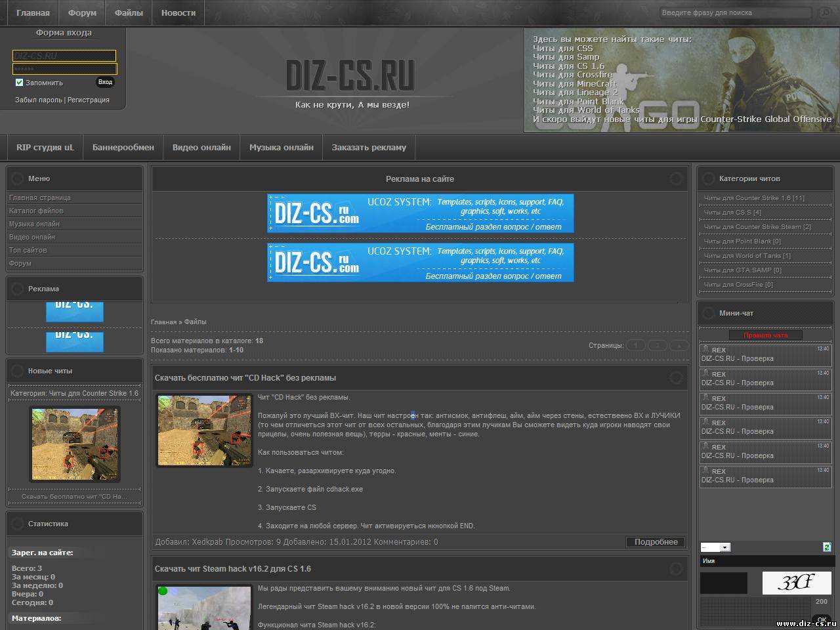Focus the login username field
Image resolution: width=840 pixels, height=630 pixels.
coord(64,56)
